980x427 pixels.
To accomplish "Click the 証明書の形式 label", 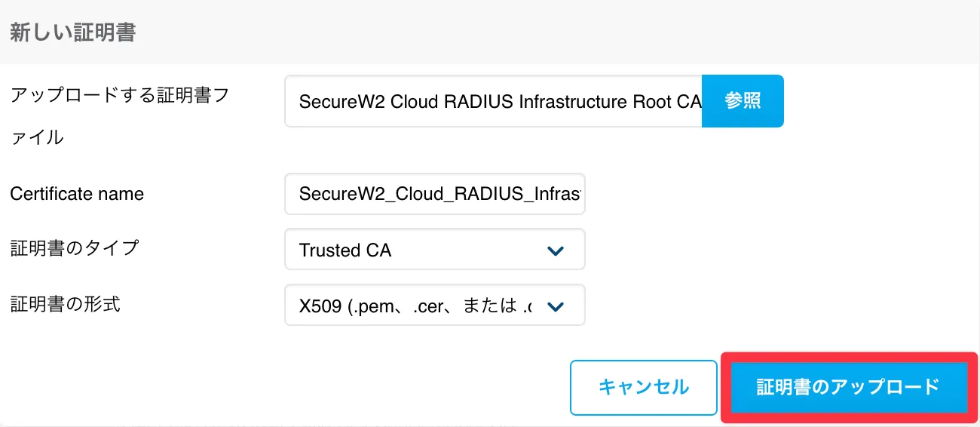I will (x=65, y=304).
